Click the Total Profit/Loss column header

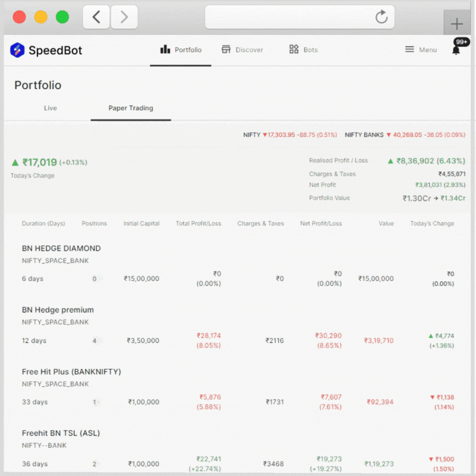[x=198, y=223]
